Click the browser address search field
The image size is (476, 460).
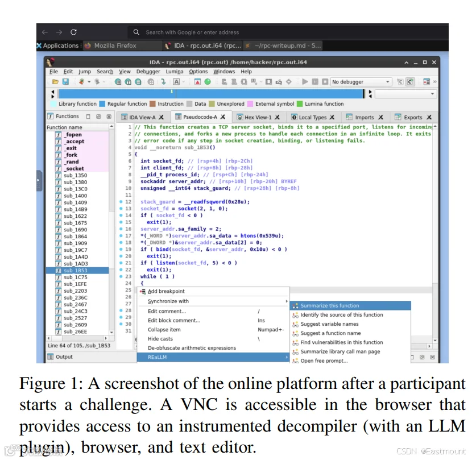tap(288, 32)
